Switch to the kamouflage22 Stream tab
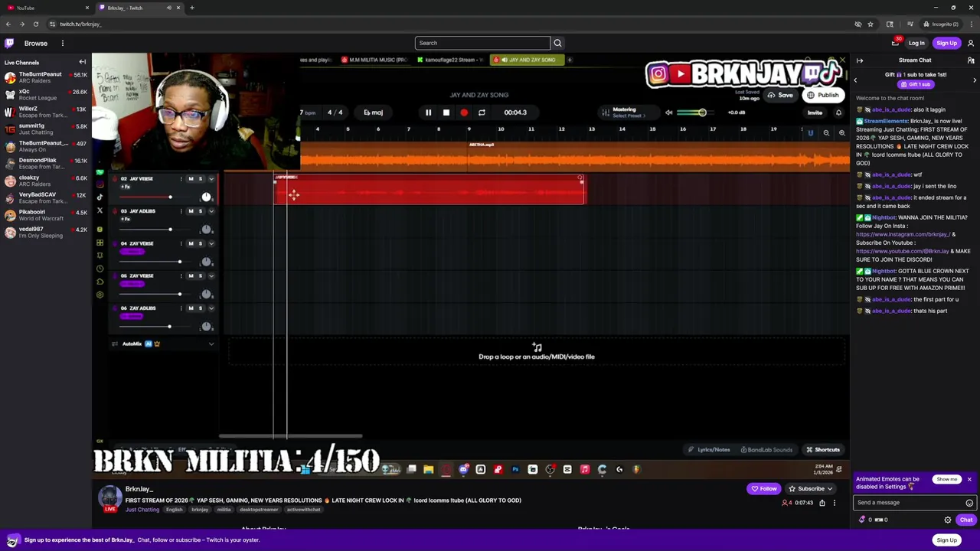This screenshot has width=980, height=551. [x=450, y=60]
